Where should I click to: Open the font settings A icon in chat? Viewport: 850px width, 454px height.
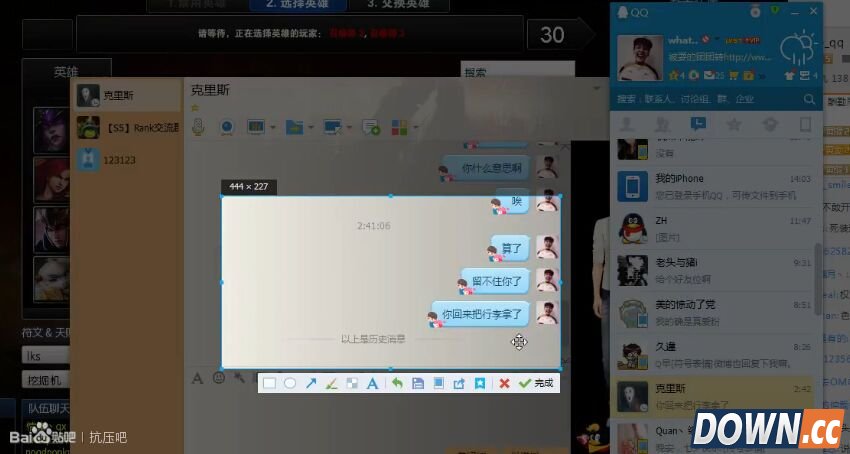click(x=197, y=379)
